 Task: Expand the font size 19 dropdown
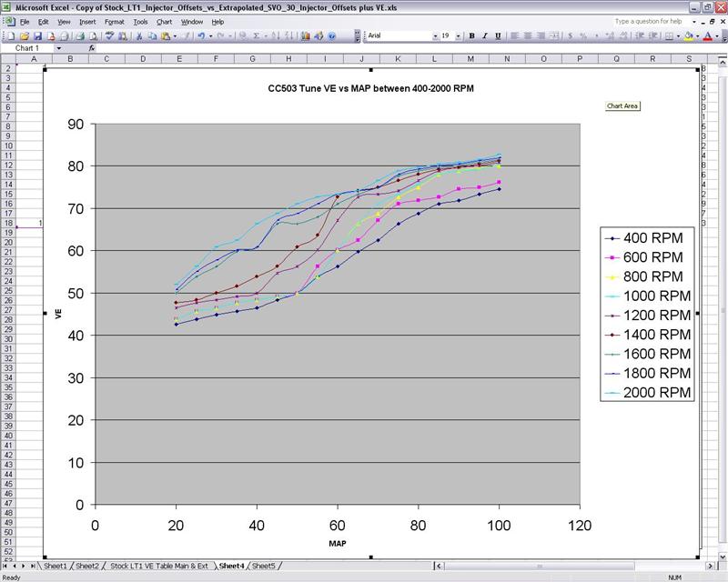pos(460,36)
